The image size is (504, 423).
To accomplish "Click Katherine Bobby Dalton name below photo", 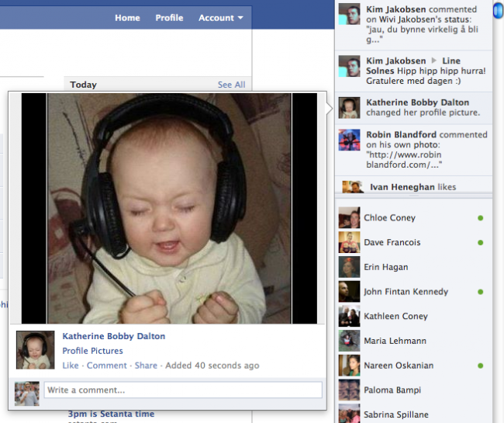I will (113, 336).
